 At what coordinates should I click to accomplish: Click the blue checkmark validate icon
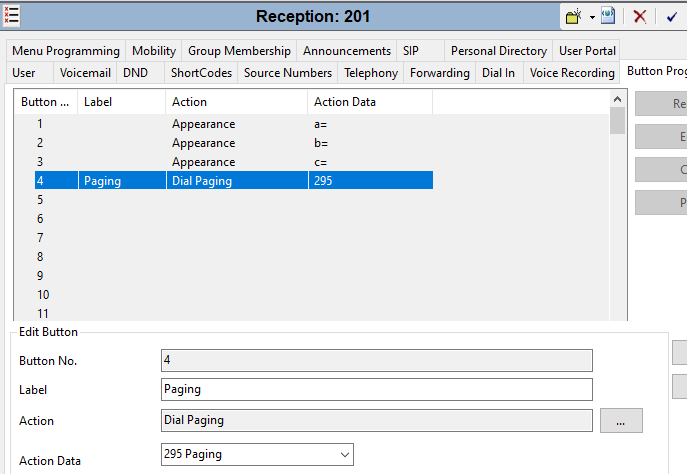pyautogui.click(x=672, y=17)
